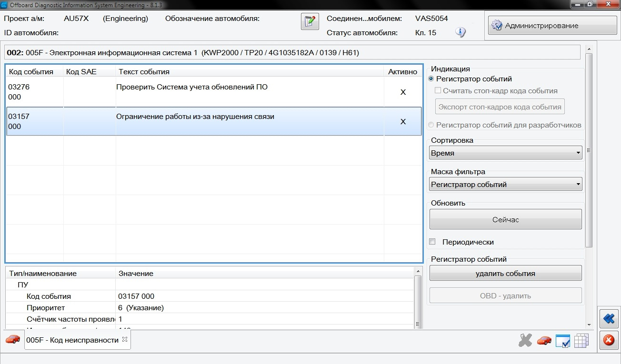Click the Кл. 15 vehicle status value

[426, 33]
